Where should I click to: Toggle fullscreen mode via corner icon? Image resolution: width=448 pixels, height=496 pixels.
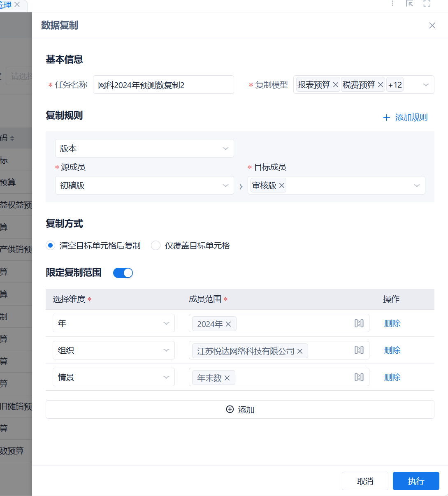click(x=427, y=3)
